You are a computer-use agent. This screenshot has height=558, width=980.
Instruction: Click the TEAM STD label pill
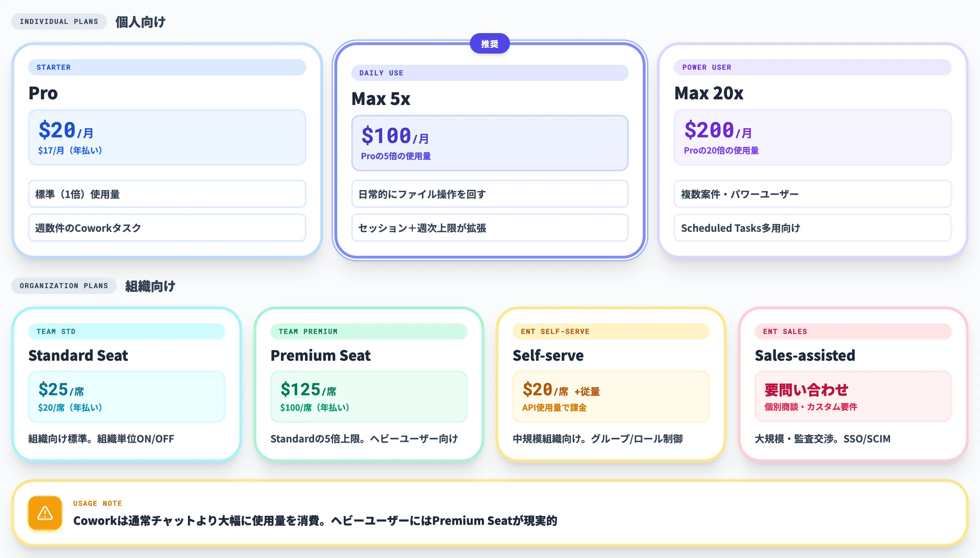126,331
